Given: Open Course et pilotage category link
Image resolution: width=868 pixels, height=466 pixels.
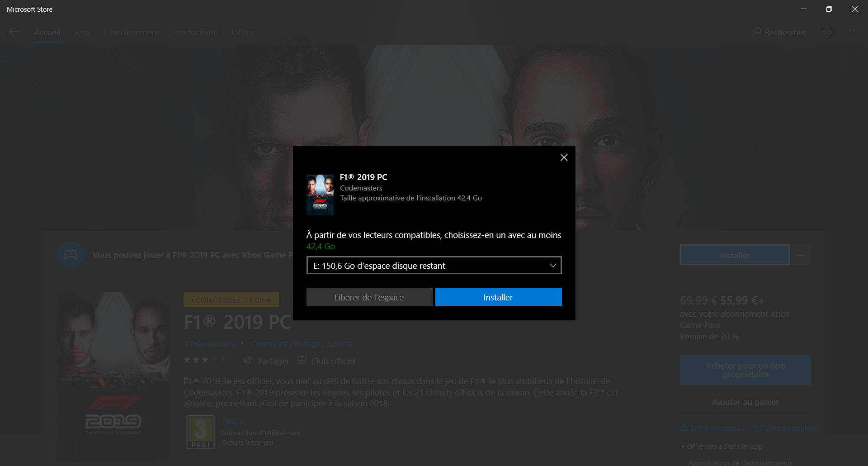Looking at the screenshot, I should [x=286, y=344].
